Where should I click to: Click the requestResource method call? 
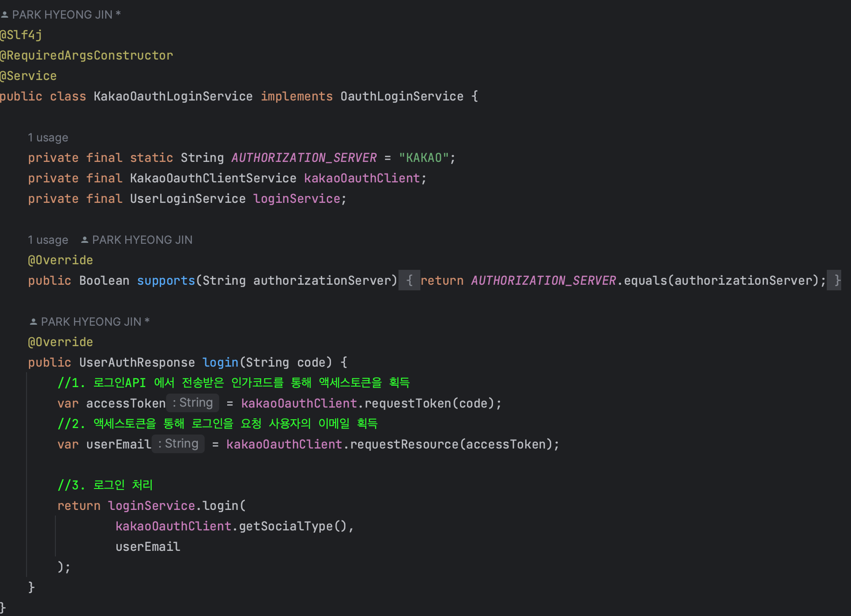[x=404, y=445]
